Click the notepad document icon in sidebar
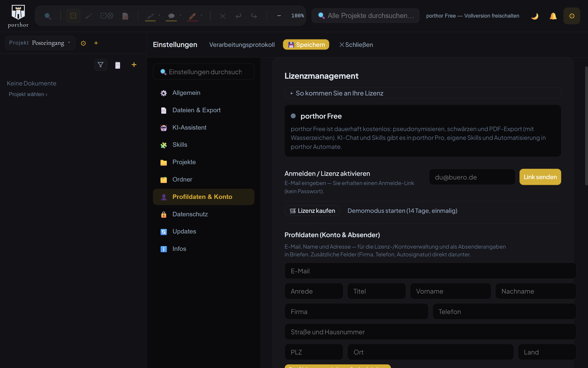Viewport: 588px width, 368px height. 118,65
